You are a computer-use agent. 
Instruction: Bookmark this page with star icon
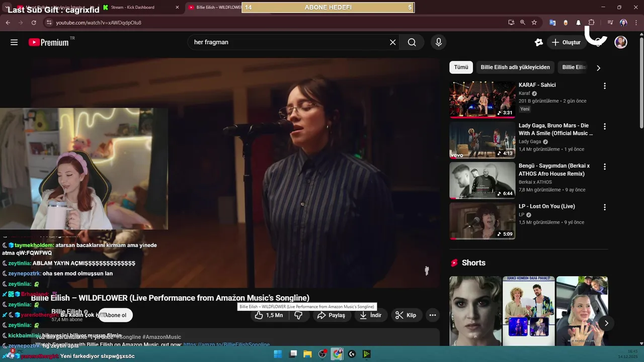tap(534, 23)
